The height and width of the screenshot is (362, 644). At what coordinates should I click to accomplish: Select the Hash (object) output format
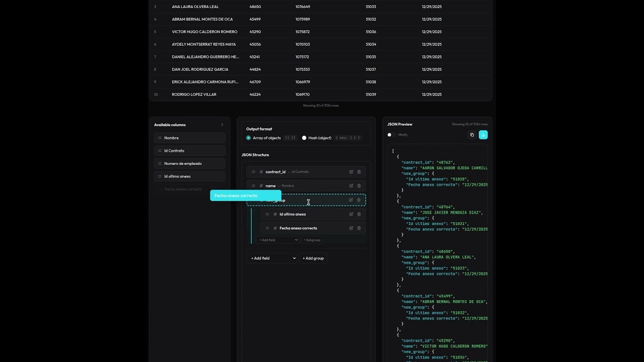coord(304,137)
